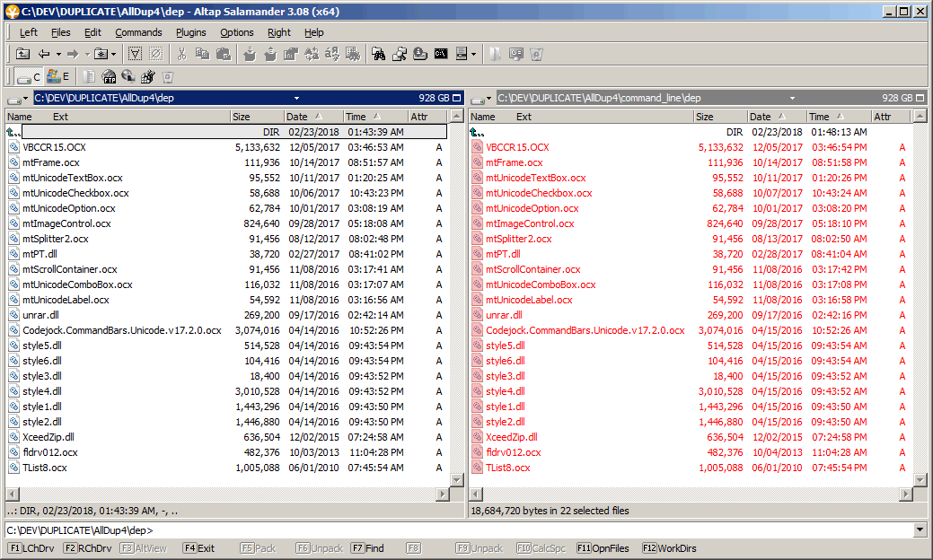Image resolution: width=933 pixels, height=560 pixels.
Task: Click the Back arrow toolbar icon
Action: [44, 54]
